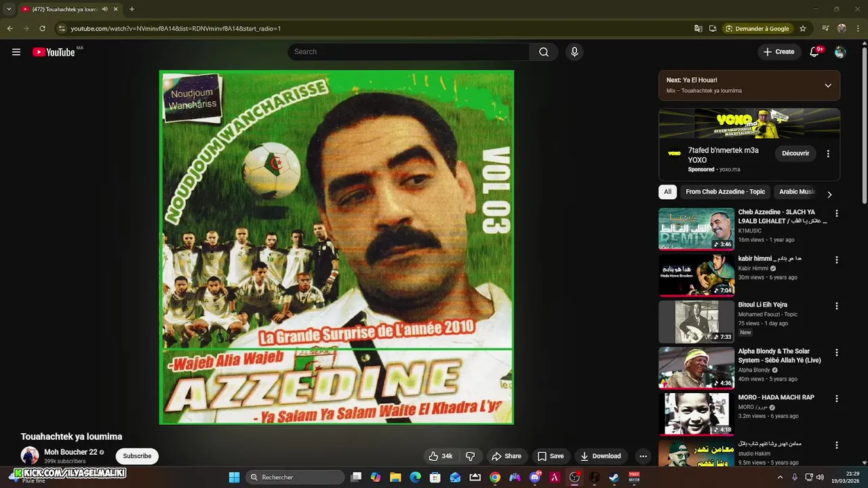Click the search magnifier button
Screen dimensions: 868x488
click(544, 52)
